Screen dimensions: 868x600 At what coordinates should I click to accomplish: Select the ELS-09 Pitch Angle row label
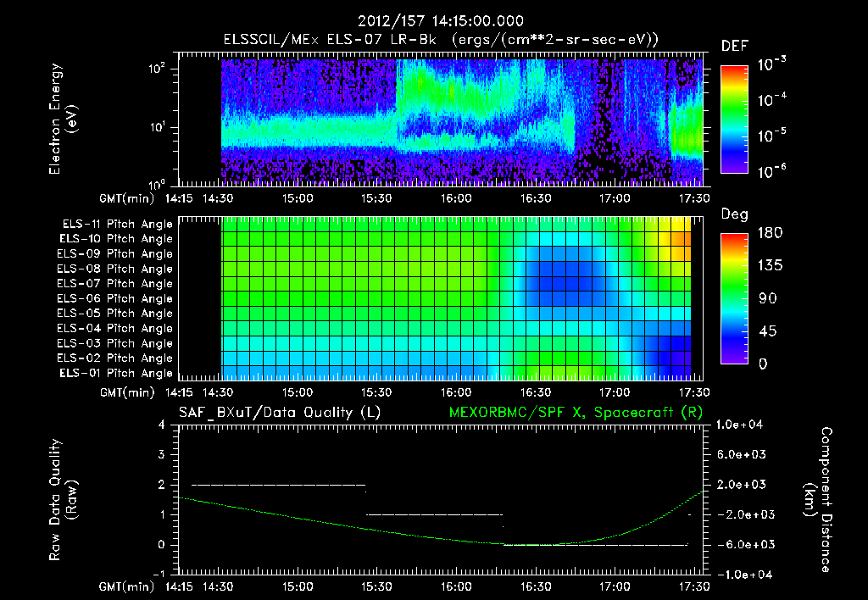point(114,254)
